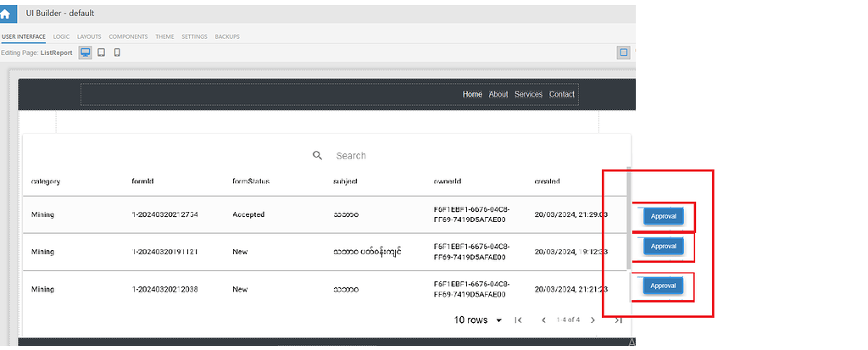Click created date 20/03/2024, 19:12:33

pos(571,252)
